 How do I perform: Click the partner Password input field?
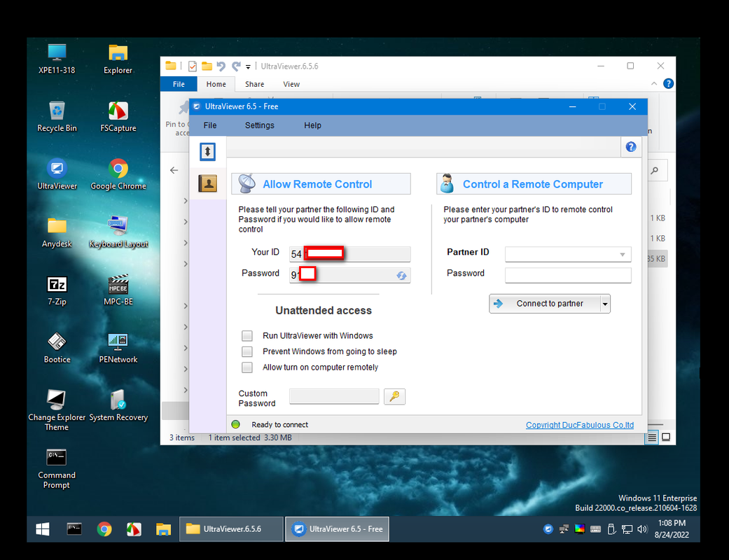[x=568, y=275]
